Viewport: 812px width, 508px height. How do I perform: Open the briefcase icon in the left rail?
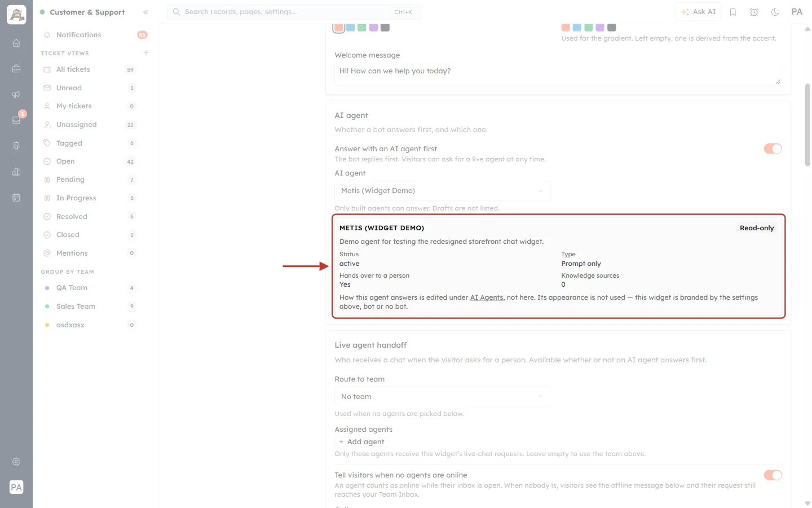(16, 69)
